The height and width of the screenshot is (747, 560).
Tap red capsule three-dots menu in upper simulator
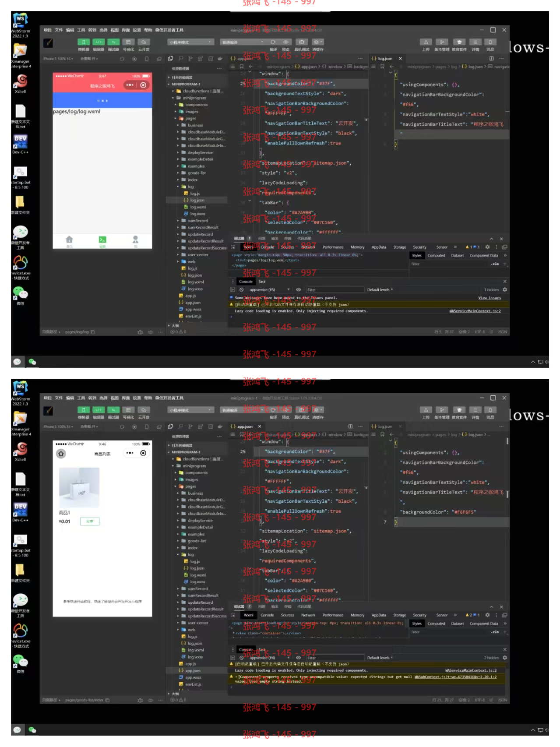130,85
